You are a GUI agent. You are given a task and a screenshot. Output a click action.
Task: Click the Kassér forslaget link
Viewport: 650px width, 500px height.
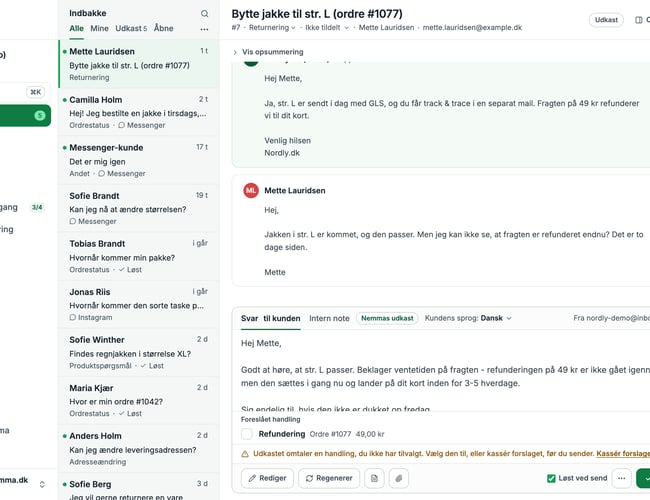(623, 454)
